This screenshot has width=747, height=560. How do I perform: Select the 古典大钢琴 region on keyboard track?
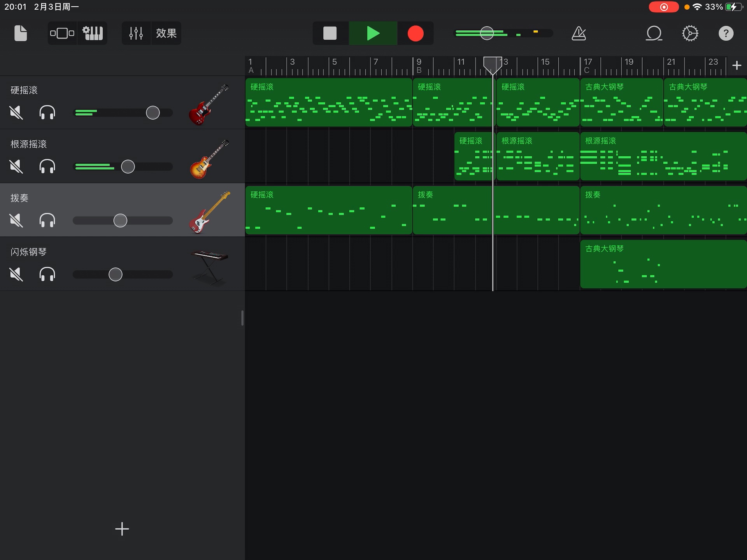coord(663,264)
